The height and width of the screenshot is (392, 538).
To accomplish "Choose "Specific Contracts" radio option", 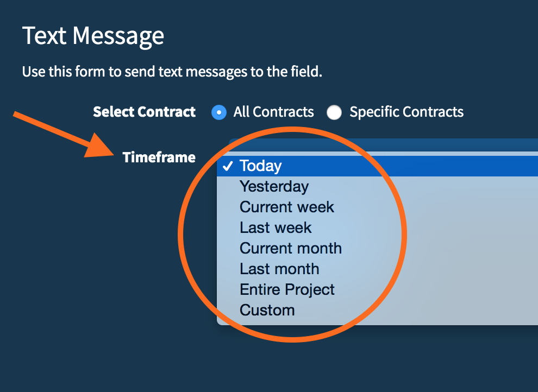I will [x=334, y=112].
